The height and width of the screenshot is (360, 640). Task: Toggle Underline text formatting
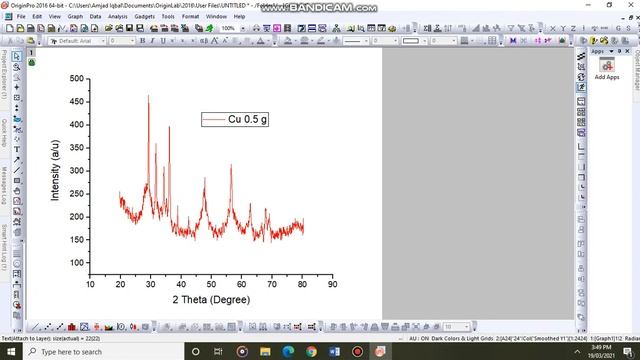click(x=163, y=41)
